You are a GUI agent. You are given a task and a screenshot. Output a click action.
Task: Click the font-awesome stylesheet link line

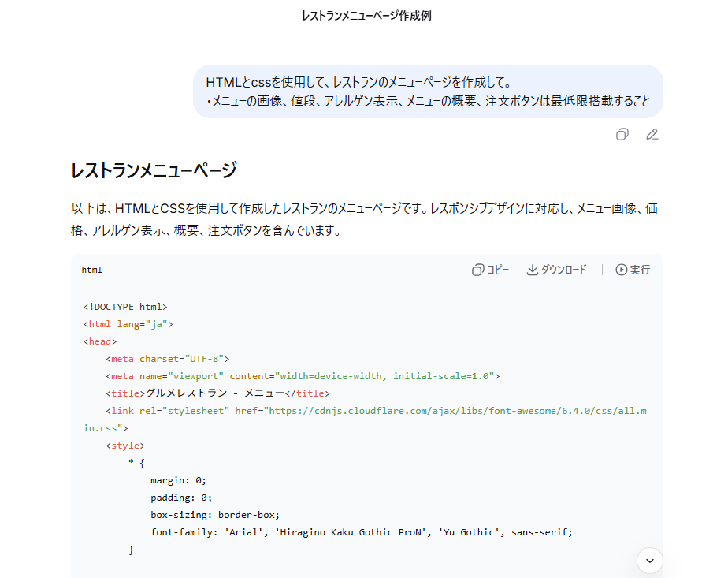(365, 420)
